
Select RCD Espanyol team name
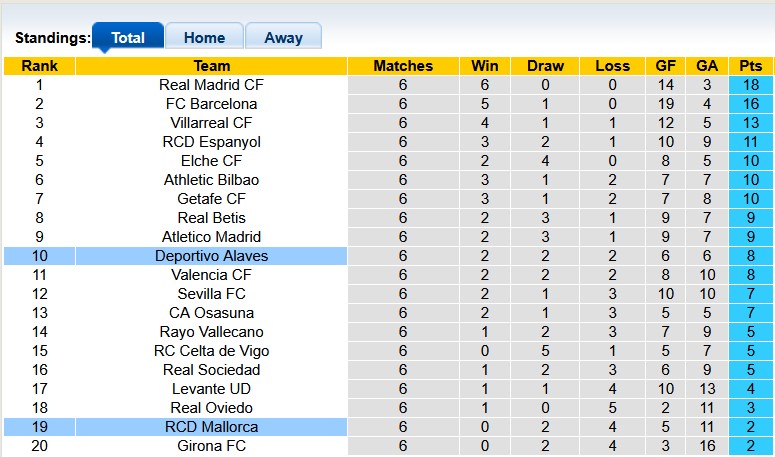[x=211, y=142]
